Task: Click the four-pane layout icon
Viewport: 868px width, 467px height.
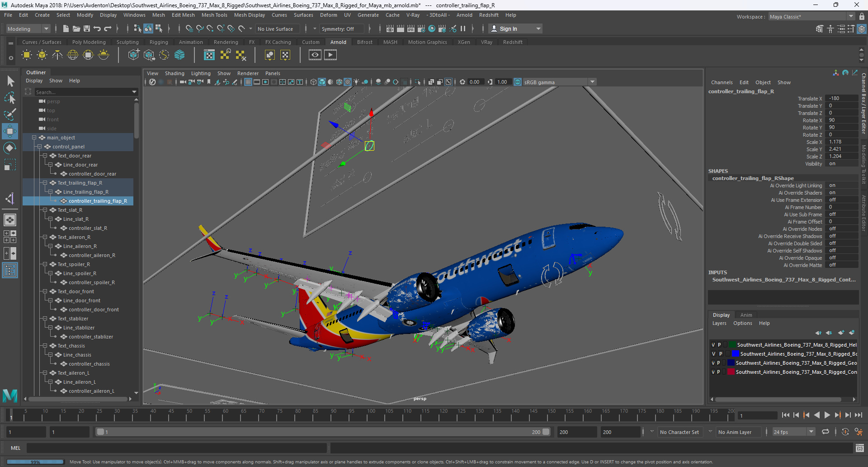Action: coord(10,237)
